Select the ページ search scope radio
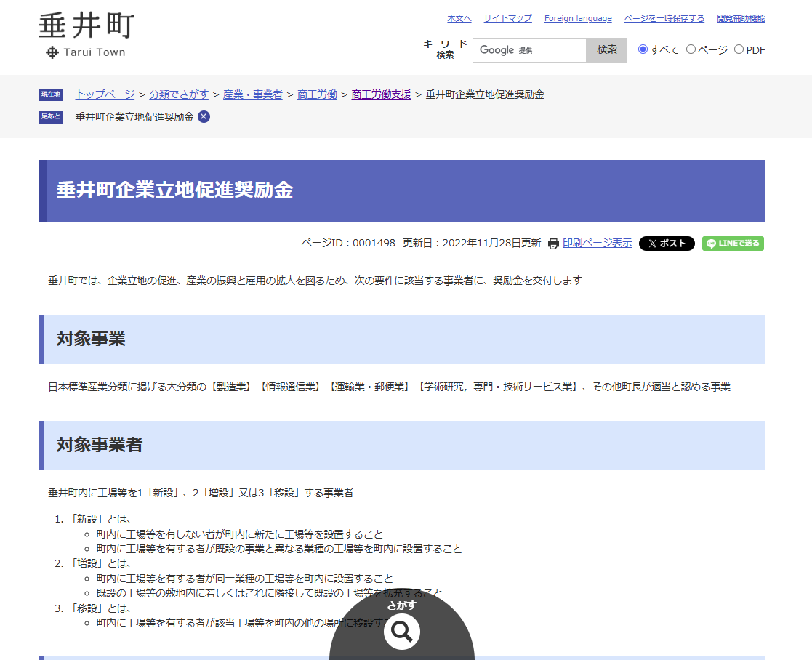Viewport: 812px width, 660px height. (x=691, y=49)
